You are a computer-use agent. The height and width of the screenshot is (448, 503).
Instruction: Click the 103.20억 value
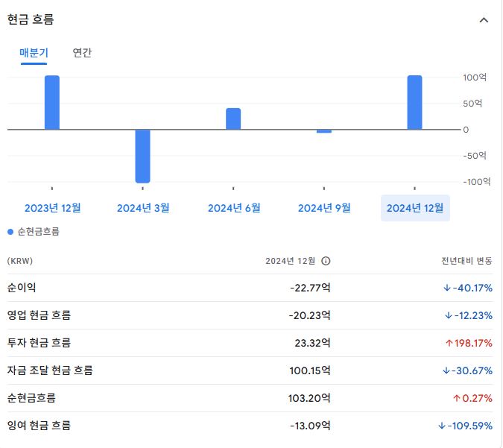tap(309, 398)
